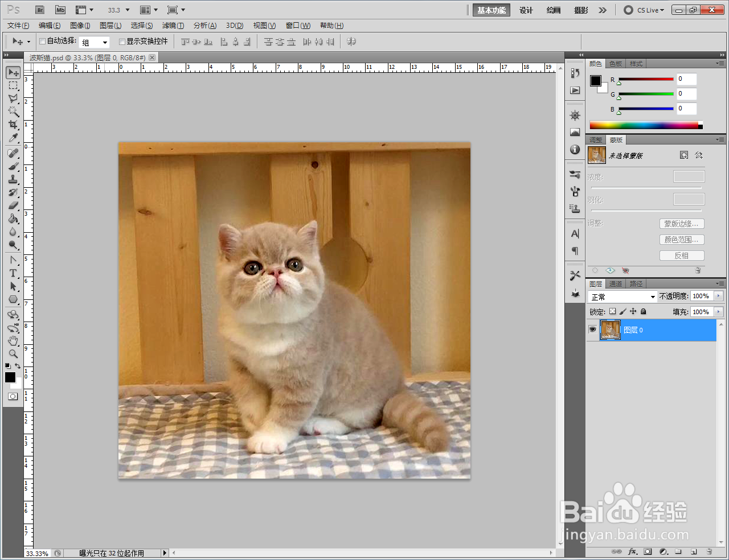Screen dimensions: 729x560
Task: Toggle Quick Mask mode
Action: 13,397
